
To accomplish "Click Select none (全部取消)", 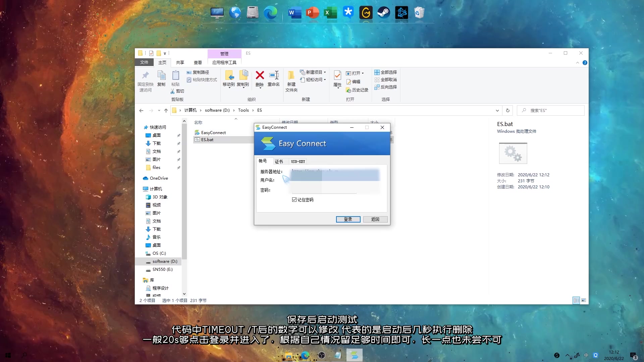I will [386, 80].
